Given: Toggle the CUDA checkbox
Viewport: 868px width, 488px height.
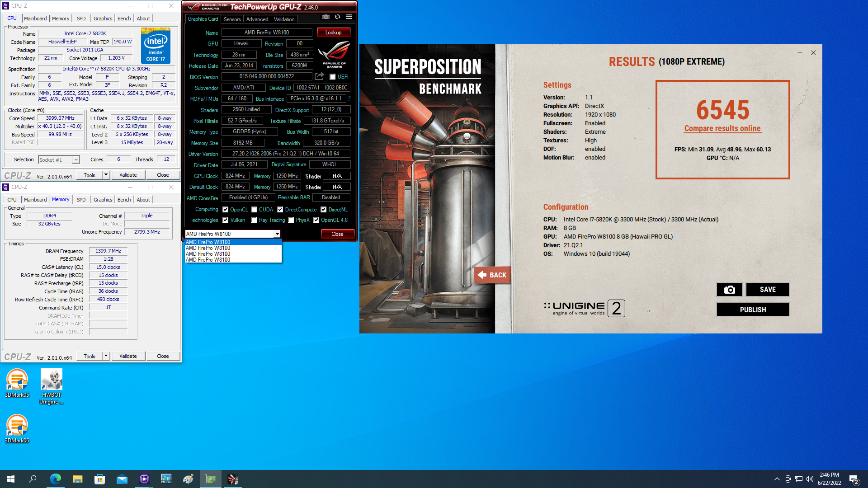Looking at the screenshot, I should coord(254,210).
